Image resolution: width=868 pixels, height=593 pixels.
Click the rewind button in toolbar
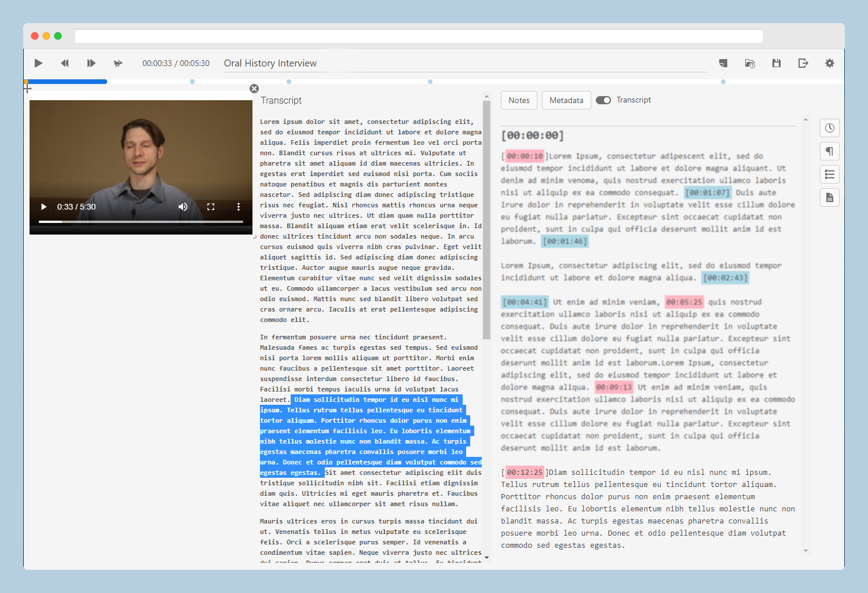tap(65, 63)
